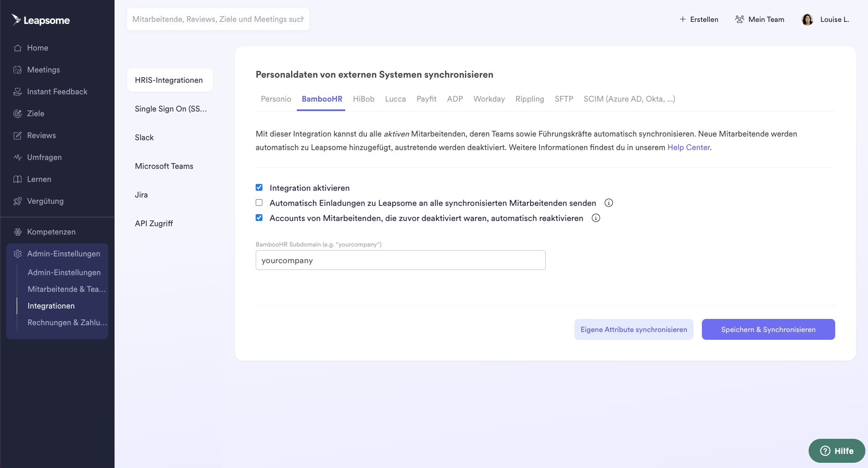Open Meetings via its sidebar icon

pos(18,70)
